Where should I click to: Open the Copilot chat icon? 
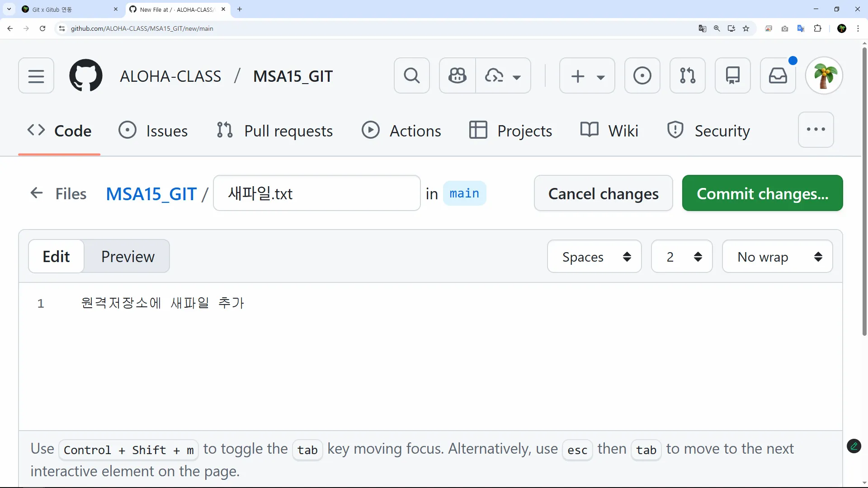pyautogui.click(x=457, y=75)
